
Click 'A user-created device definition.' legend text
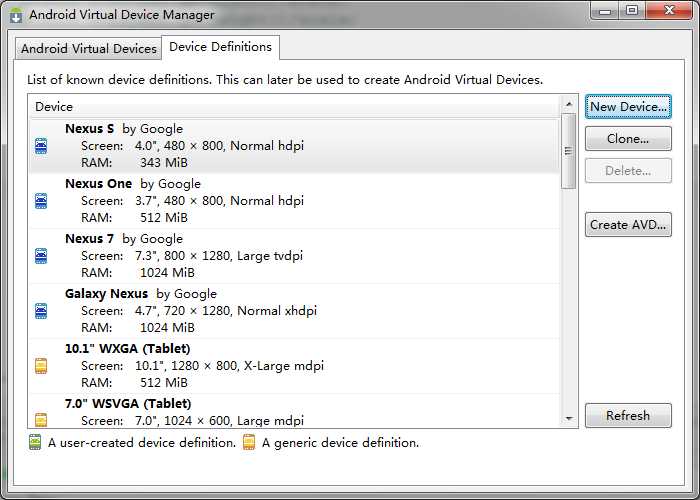(142, 442)
